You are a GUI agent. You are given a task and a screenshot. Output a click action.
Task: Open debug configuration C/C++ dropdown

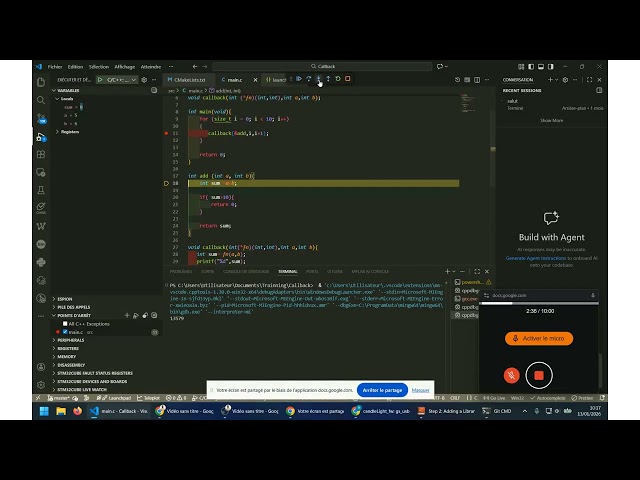click(121, 80)
